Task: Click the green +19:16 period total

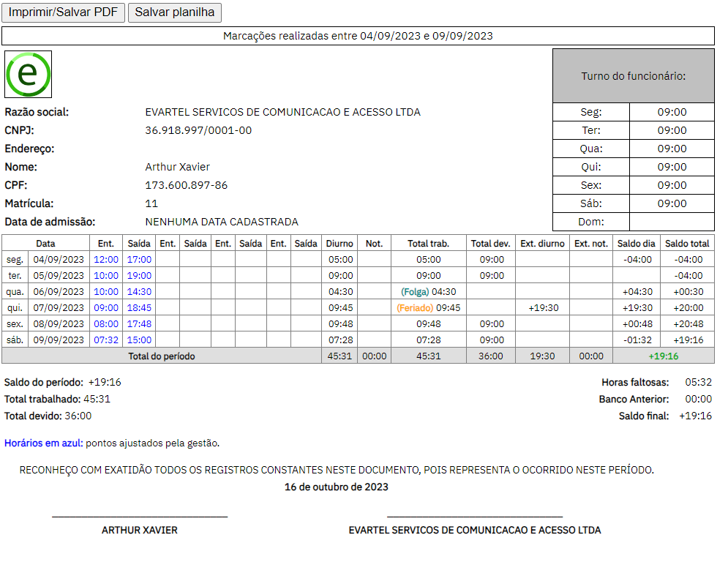Action: 664,356
